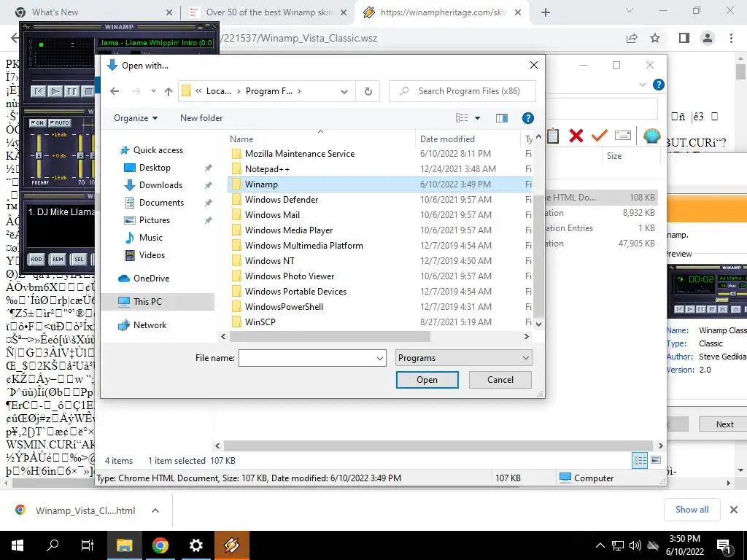Click the globe icon in background window toolbar
747x560 pixels.
tap(651, 136)
